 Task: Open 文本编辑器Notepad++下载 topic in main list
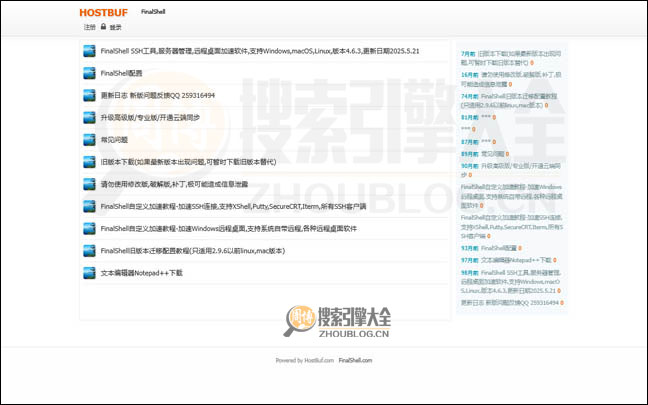(142, 273)
